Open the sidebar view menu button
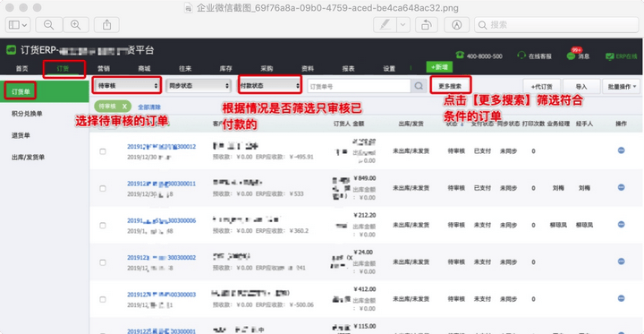Image resolution: width=644 pixels, height=334 pixels. click(18, 25)
